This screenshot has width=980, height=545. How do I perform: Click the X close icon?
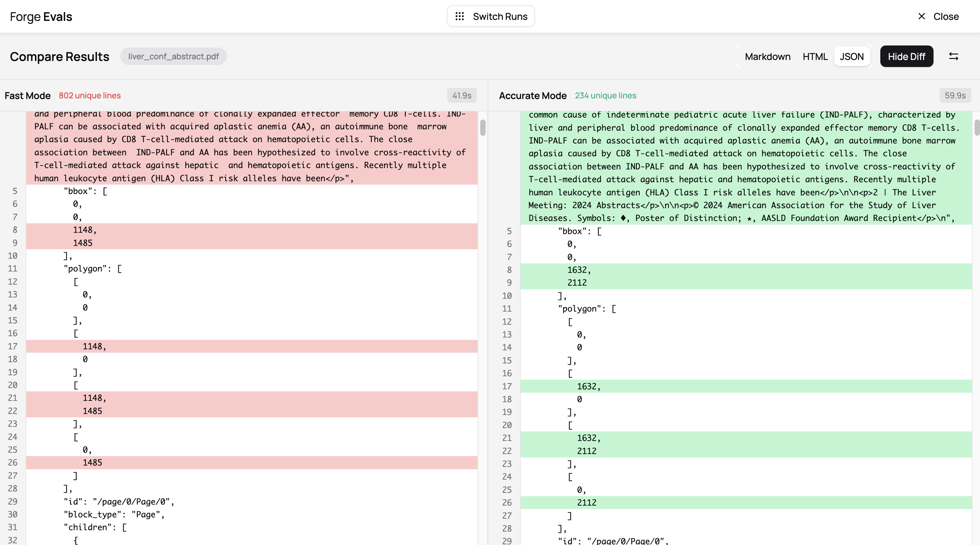[x=921, y=17]
